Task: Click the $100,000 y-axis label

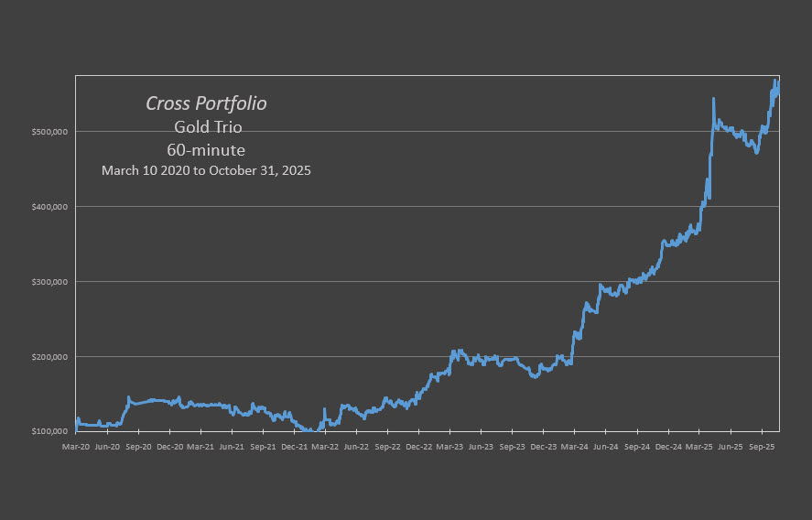Action: (x=49, y=431)
